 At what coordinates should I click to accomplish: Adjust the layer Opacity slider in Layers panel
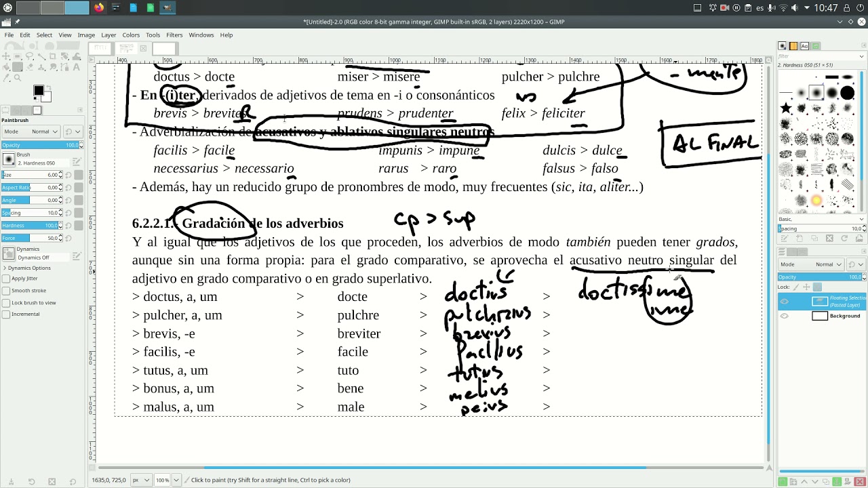(819, 277)
